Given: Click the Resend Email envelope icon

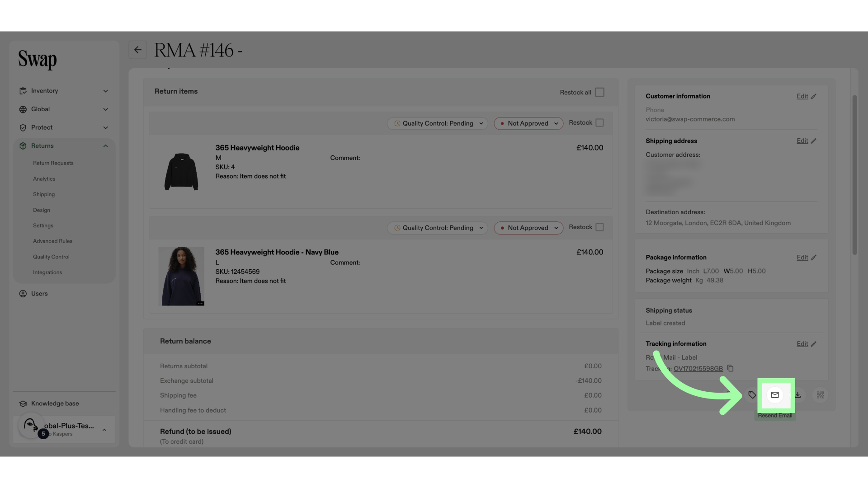Looking at the screenshot, I should pyautogui.click(x=775, y=395).
